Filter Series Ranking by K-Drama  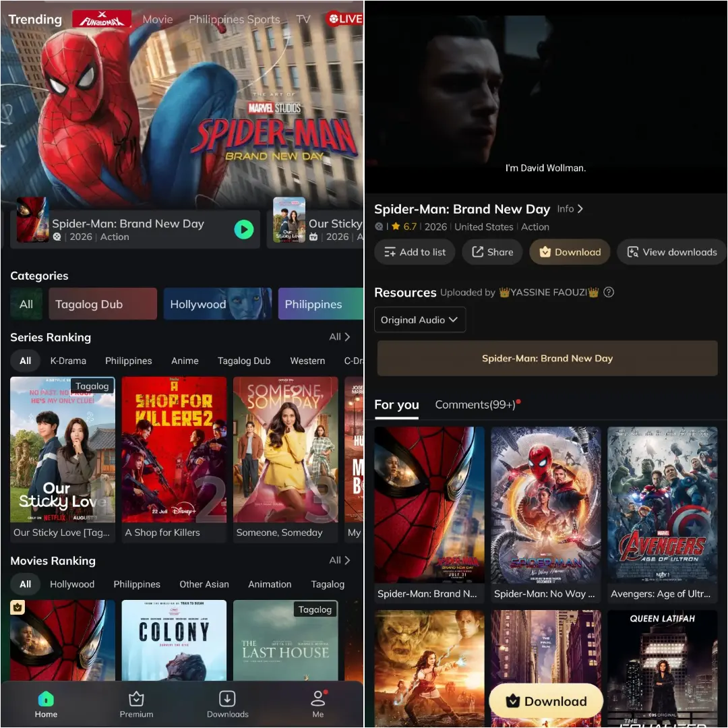point(68,361)
